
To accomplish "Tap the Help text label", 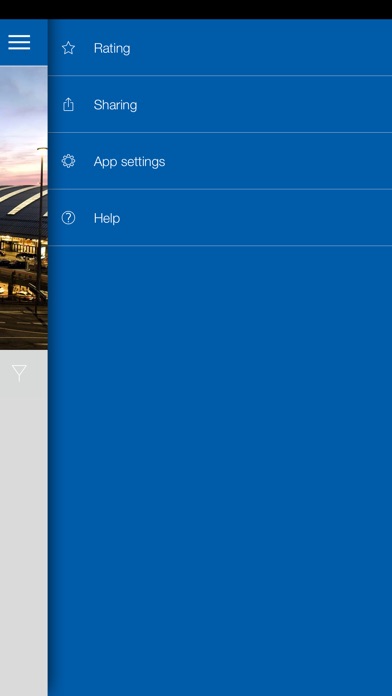I will (107, 218).
